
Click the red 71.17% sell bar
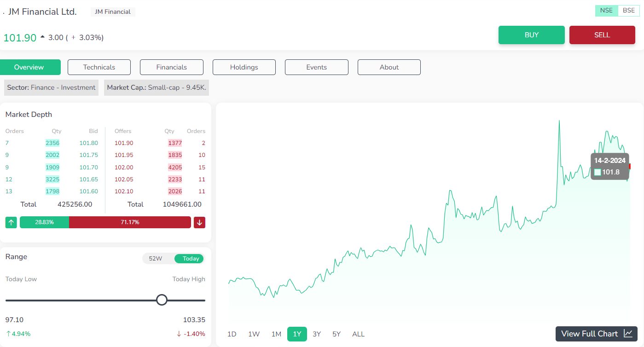tap(130, 222)
